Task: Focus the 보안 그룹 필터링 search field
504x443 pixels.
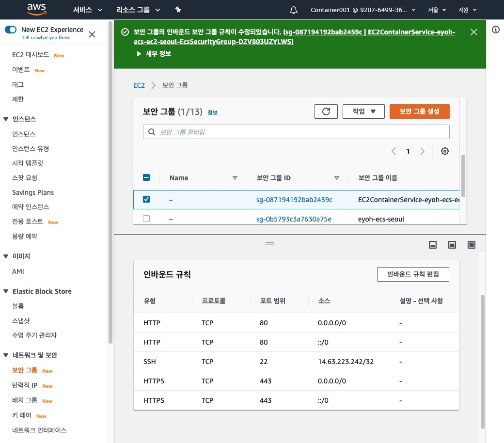Action: (296, 132)
